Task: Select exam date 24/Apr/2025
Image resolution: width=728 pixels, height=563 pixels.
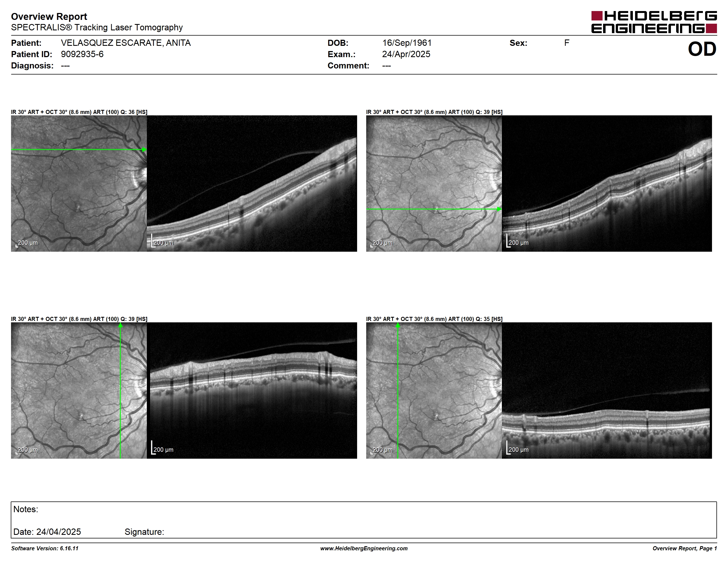Action: point(406,54)
